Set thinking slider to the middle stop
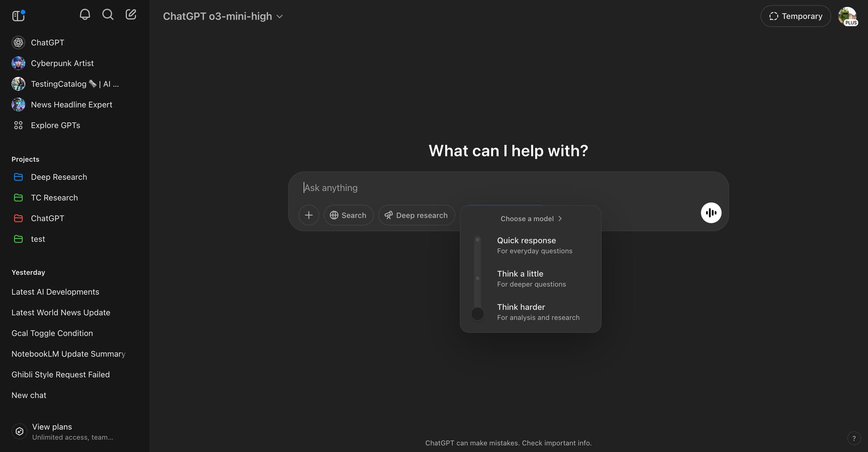This screenshot has height=452, width=868. click(477, 278)
